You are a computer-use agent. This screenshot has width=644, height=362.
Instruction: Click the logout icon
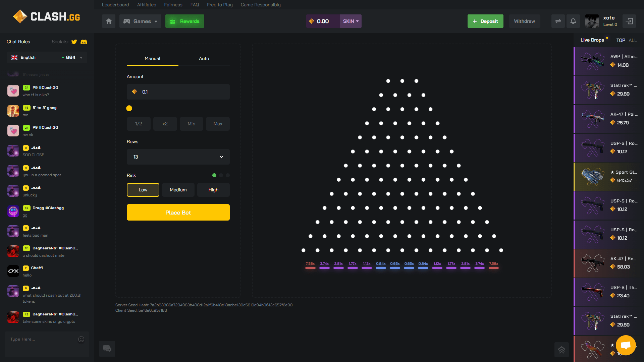[x=629, y=21]
